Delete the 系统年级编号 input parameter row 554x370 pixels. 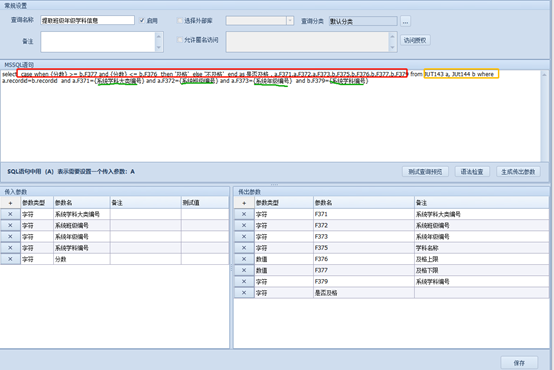[10, 237]
